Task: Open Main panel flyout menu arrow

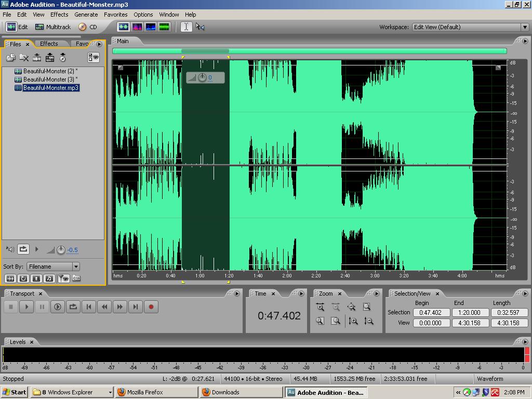Action: [525, 41]
